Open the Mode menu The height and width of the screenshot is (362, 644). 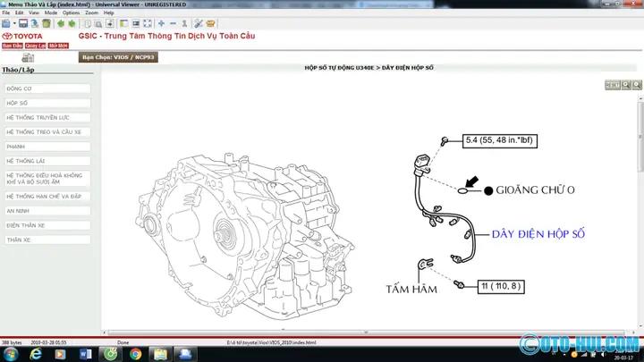point(51,13)
